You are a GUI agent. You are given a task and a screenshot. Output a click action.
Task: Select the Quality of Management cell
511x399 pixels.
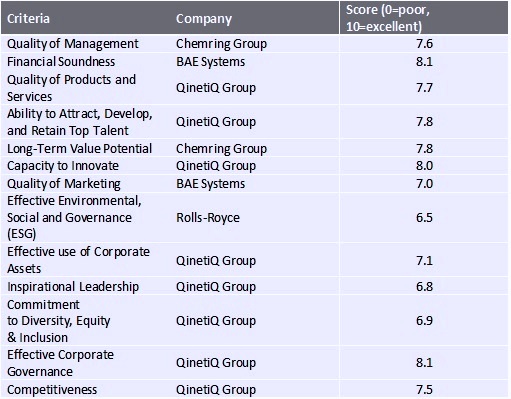tap(73, 44)
